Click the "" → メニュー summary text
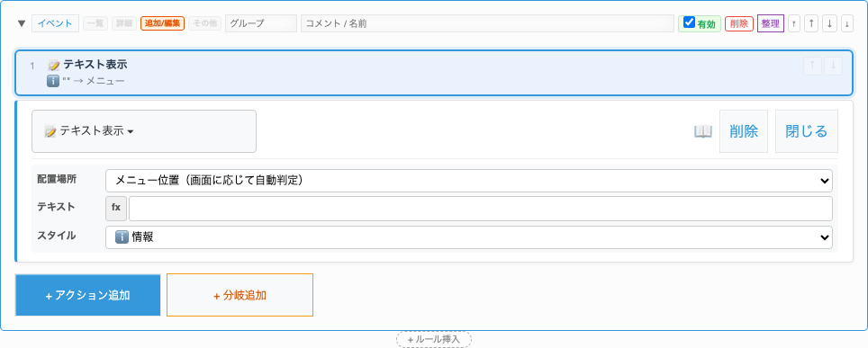The width and height of the screenshot is (868, 348). (93, 81)
